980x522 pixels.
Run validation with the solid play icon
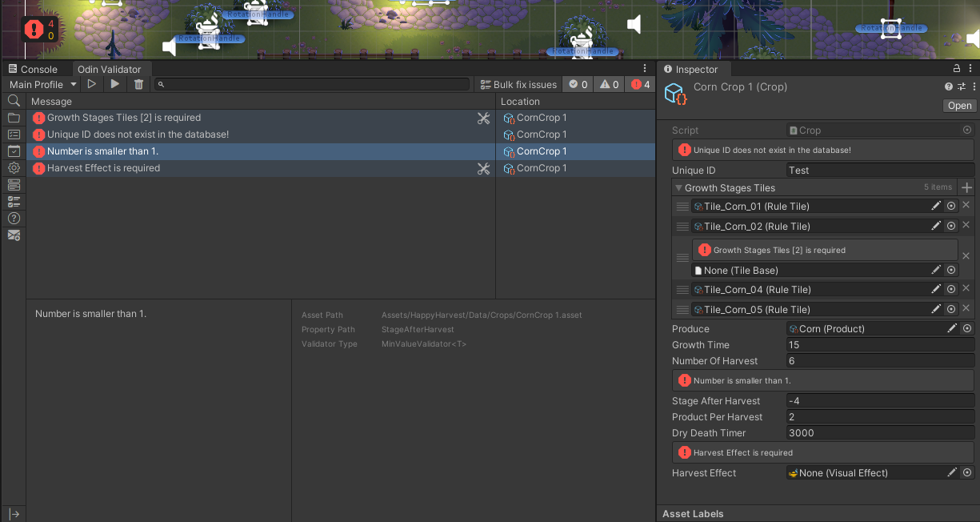[115, 85]
